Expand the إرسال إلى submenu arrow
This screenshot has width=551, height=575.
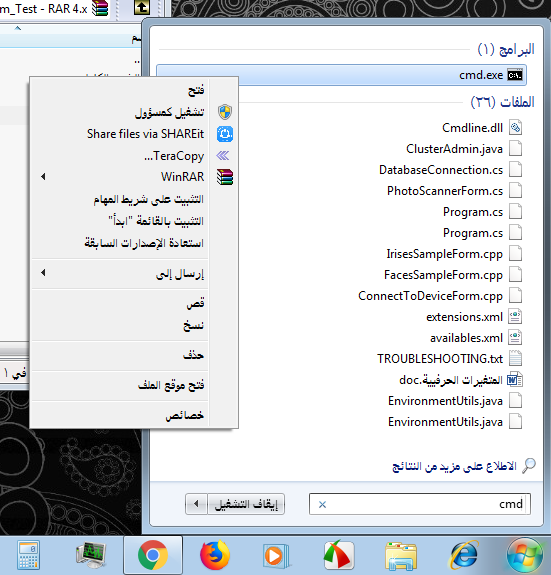43,272
